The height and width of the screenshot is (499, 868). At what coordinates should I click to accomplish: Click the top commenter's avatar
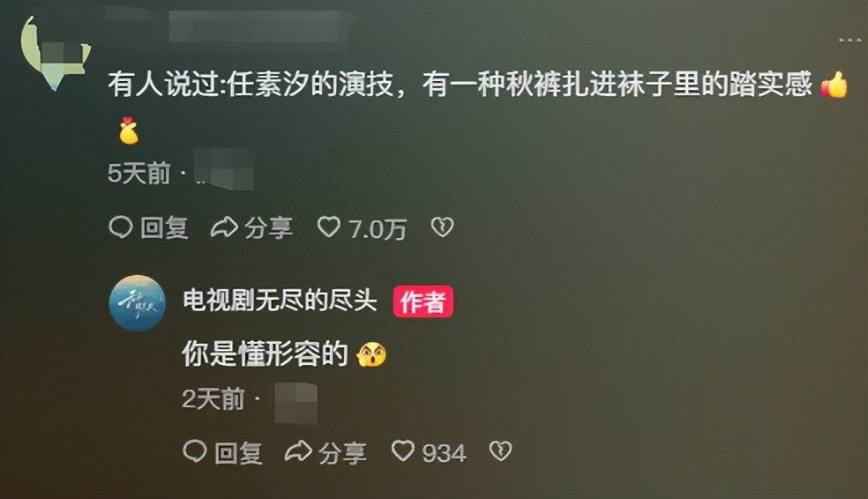click(55, 54)
